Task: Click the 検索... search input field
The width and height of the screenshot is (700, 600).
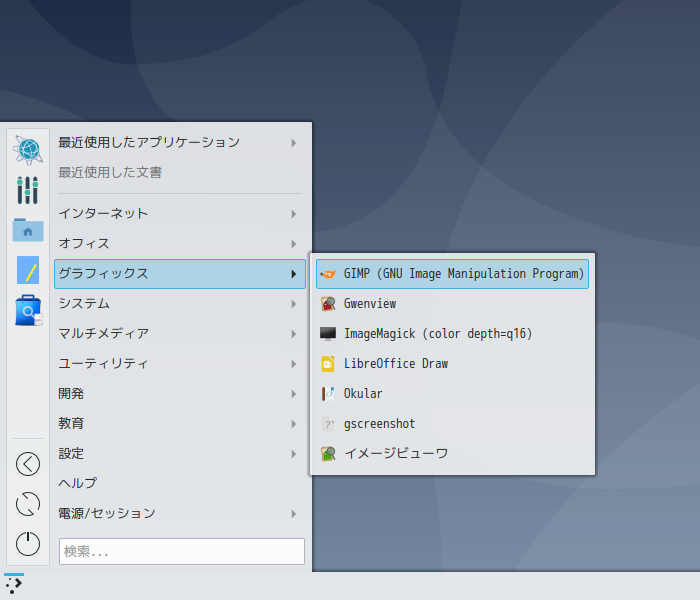Action: [x=182, y=551]
